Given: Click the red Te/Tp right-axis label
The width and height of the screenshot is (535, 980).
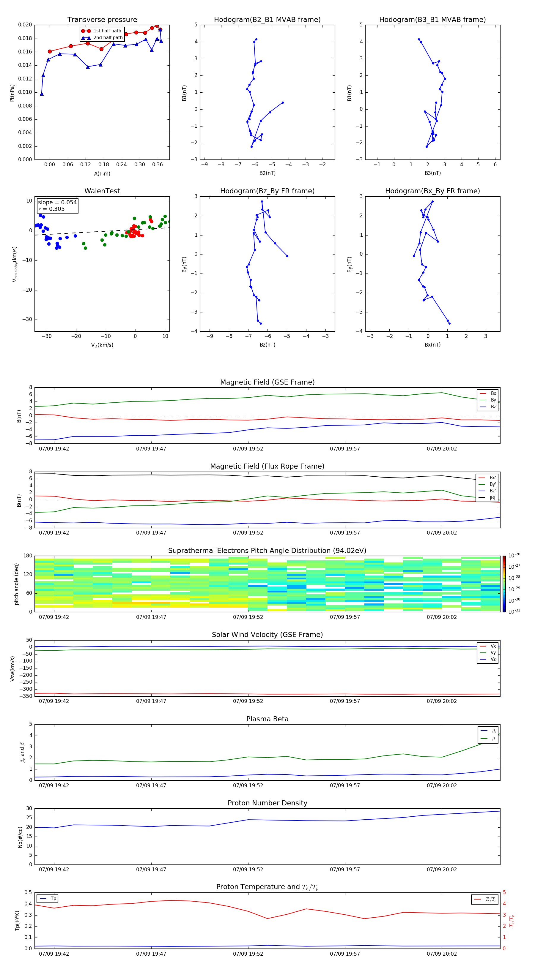Looking at the screenshot, I should 512,921.
